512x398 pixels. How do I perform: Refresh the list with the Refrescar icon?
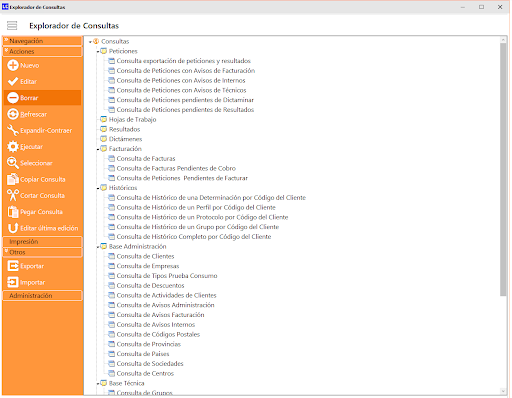(13, 114)
